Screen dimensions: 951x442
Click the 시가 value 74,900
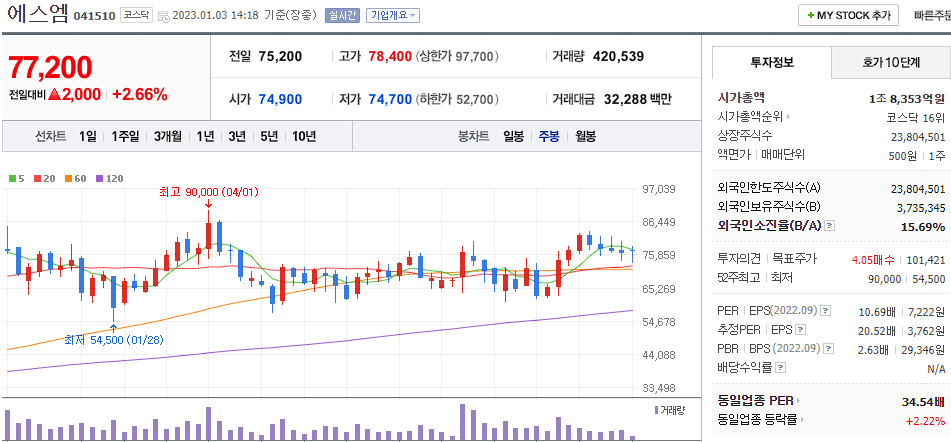tap(280, 99)
